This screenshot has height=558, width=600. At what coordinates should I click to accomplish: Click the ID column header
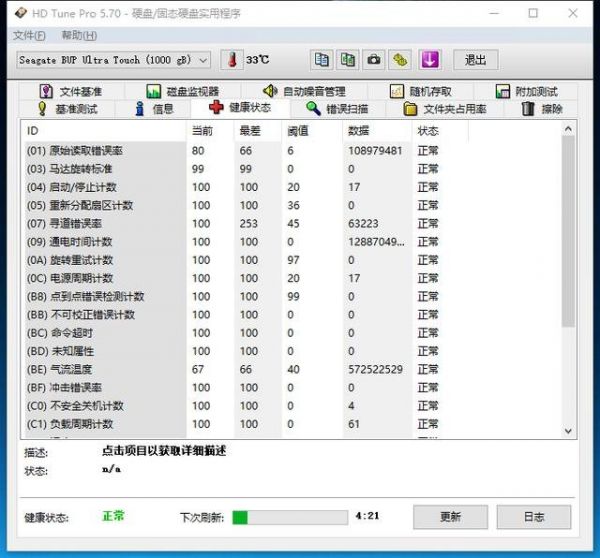(103, 131)
